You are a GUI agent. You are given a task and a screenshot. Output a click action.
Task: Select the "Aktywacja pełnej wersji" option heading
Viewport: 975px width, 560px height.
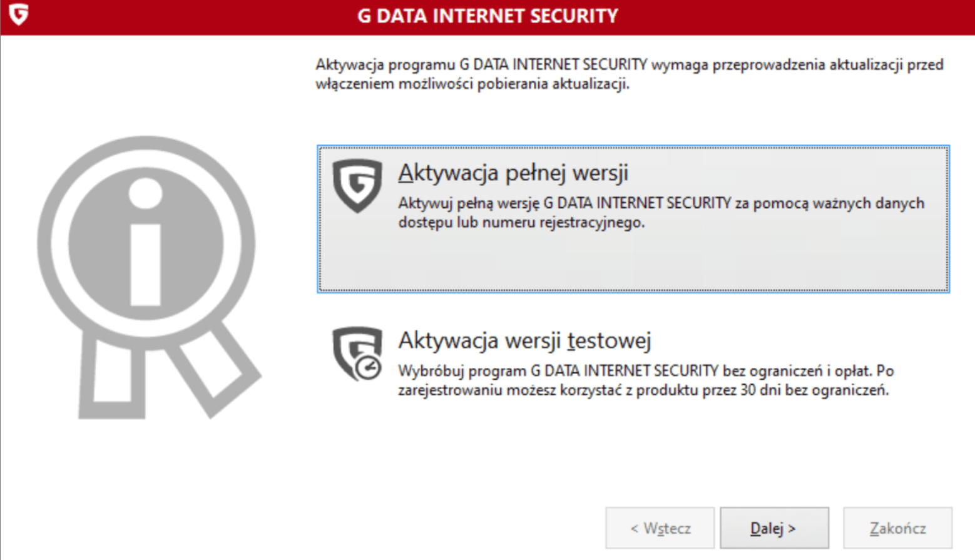click(x=513, y=173)
